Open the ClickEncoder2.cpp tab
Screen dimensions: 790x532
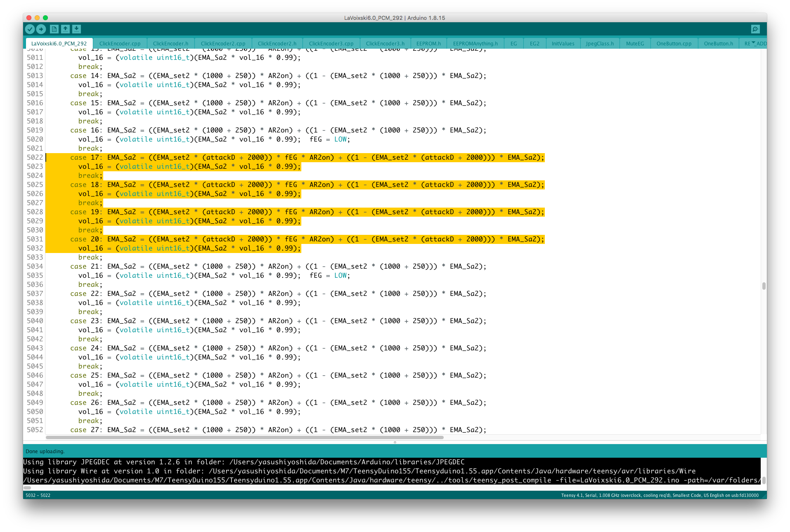(x=223, y=43)
